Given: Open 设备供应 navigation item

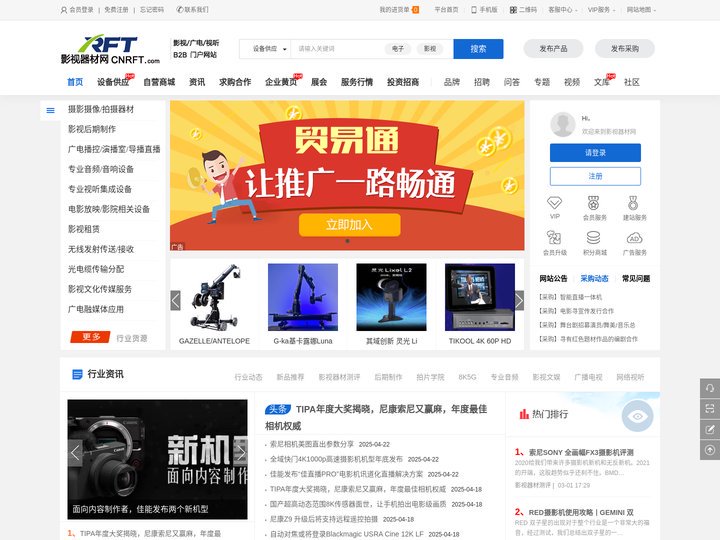Looking at the screenshot, I should (x=113, y=82).
